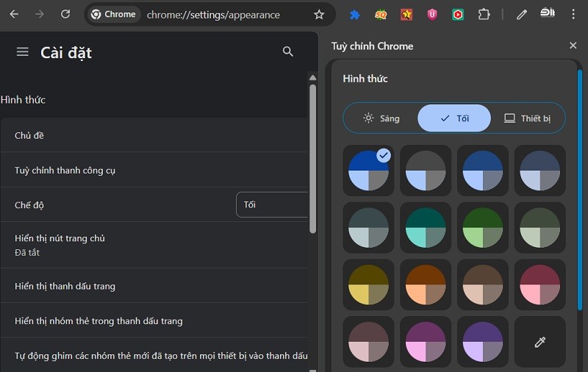Screen dimensions: 588x372
Task: Choose the yellow olive theme swatch
Action: [x=369, y=285]
